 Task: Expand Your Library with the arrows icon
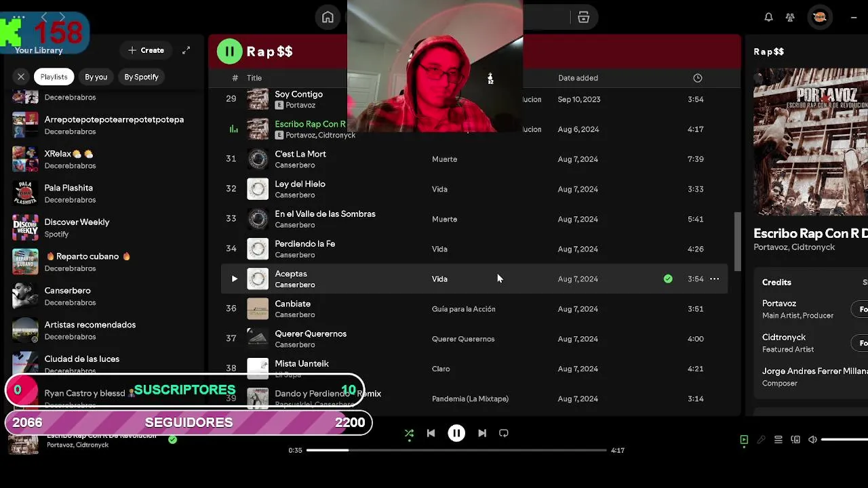tap(186, 50)
